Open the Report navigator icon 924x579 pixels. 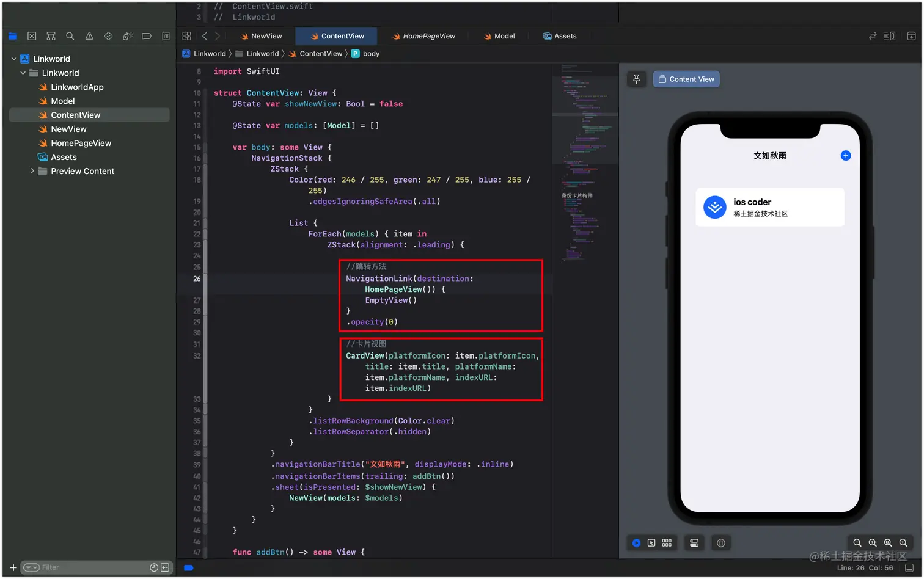166,36
